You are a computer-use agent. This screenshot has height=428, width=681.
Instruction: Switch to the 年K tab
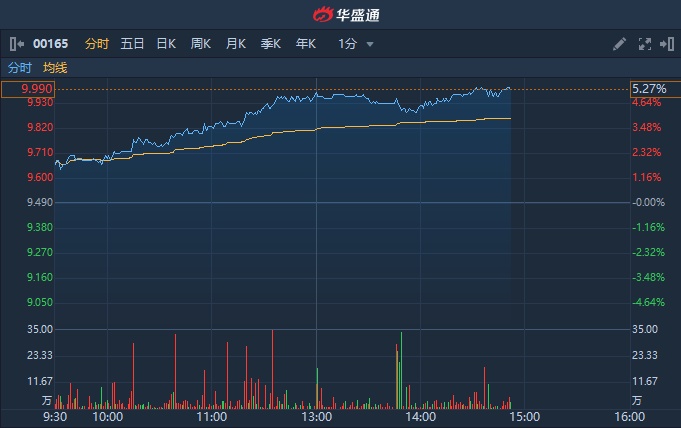tap(305, 44)
